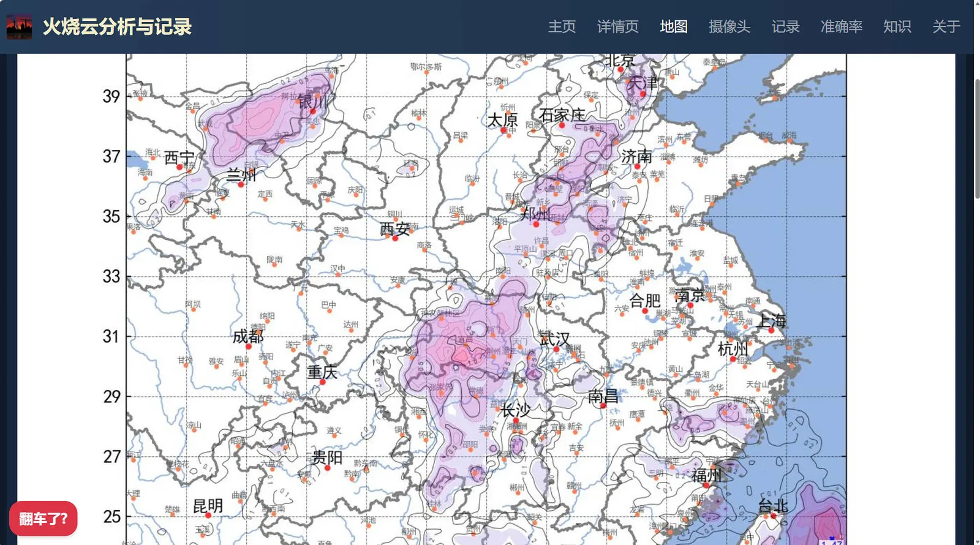This screenshot has height=545, width=980.
Task: Click the 火烧云分析与记录 site title
Action: pyautogui.click(x=117, y=27)
